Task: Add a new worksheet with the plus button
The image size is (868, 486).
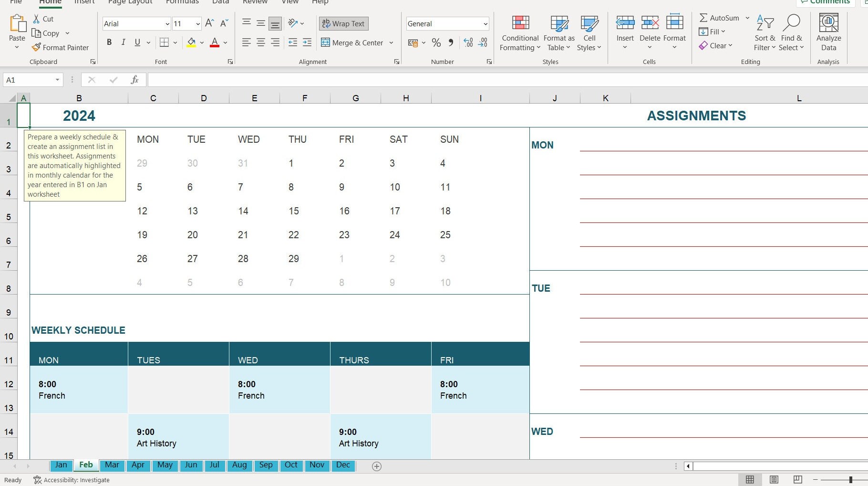Action: (376, 466)
